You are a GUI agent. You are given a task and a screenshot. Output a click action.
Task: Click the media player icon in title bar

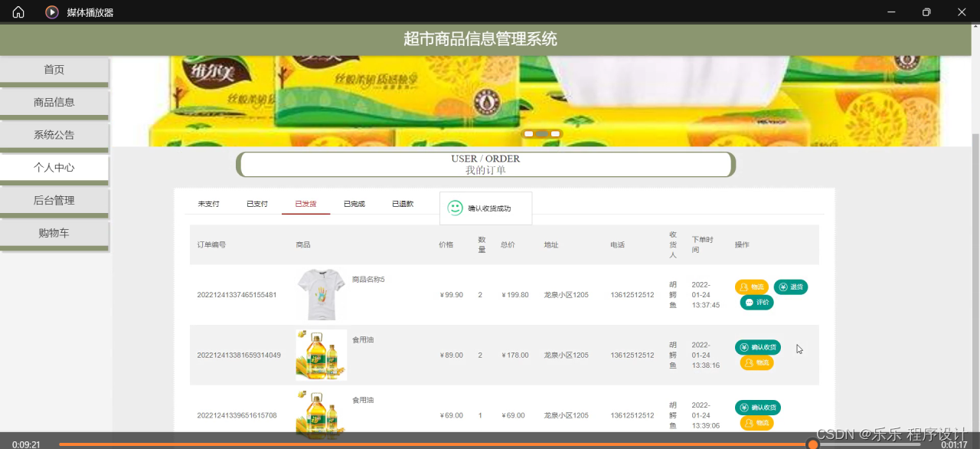click(x=51, y=11)
